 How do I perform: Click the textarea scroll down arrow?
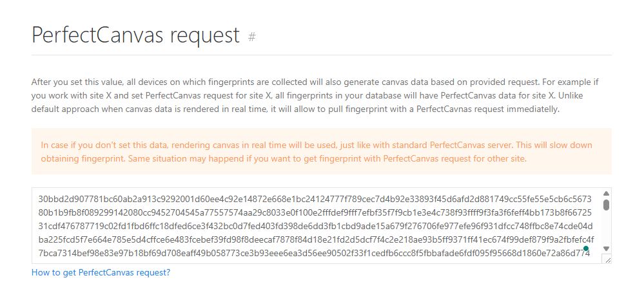(x=606, y=248)
